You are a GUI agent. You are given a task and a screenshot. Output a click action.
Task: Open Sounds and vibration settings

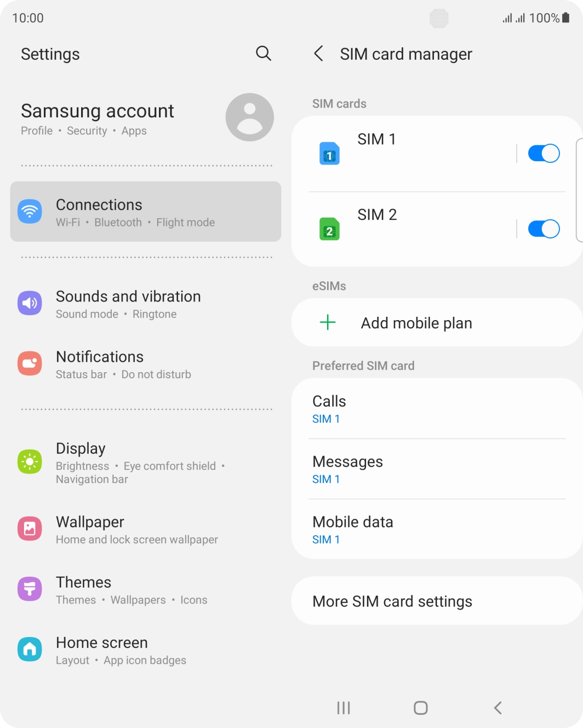point(146,304)
